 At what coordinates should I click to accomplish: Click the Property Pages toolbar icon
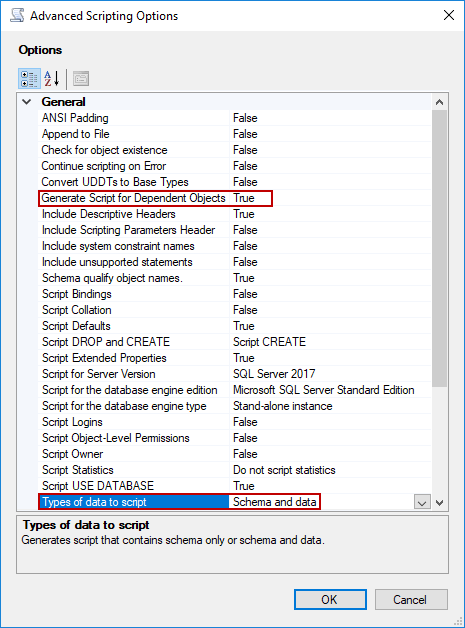tap(81, 78)
